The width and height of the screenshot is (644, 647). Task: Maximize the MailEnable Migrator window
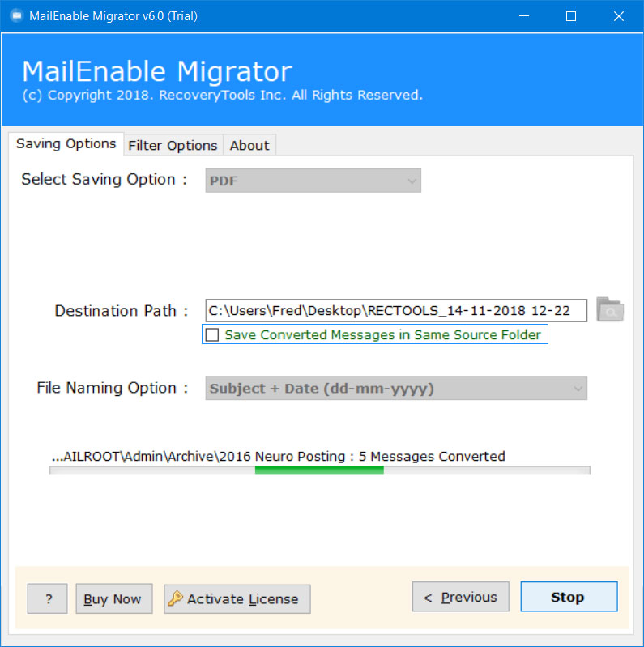pyautogui.click(x=571, y=16)
